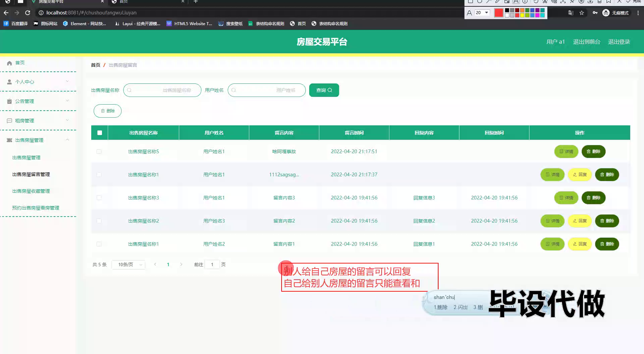Bookmark page with star icon
644x354 pixels.
pos(582,13)
